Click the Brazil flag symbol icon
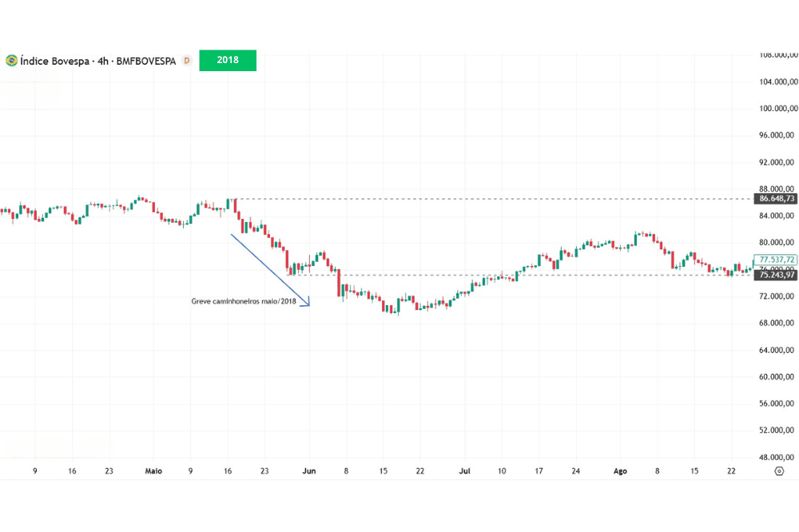The width and height of the screenshot is (799, 532). coord(11,61)
